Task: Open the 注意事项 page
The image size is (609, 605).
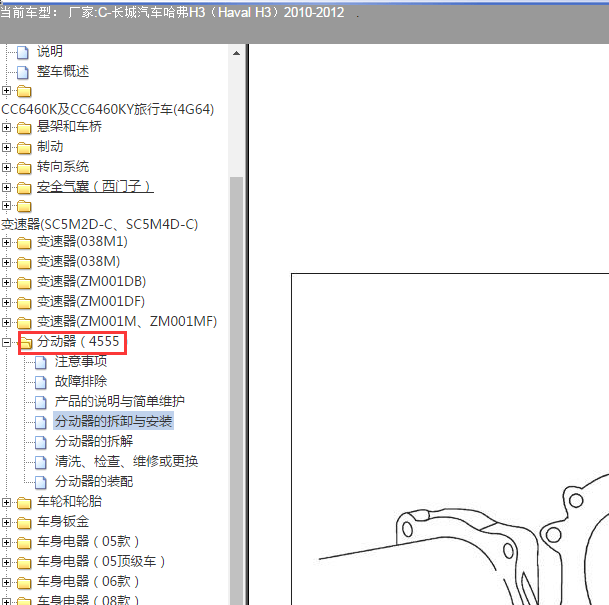Action: (81, 362)
